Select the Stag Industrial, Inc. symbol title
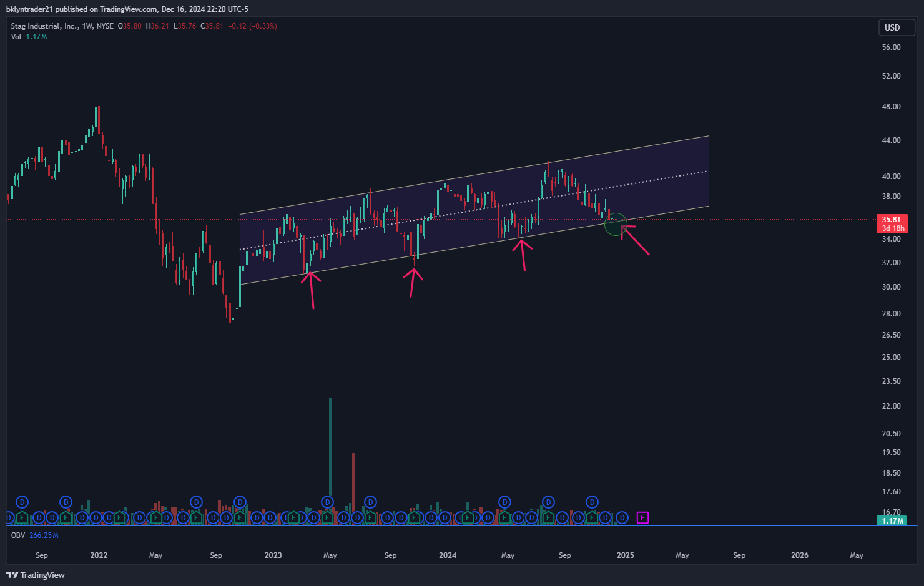Viewport: 924px width, 586px height. pos(44,26)
